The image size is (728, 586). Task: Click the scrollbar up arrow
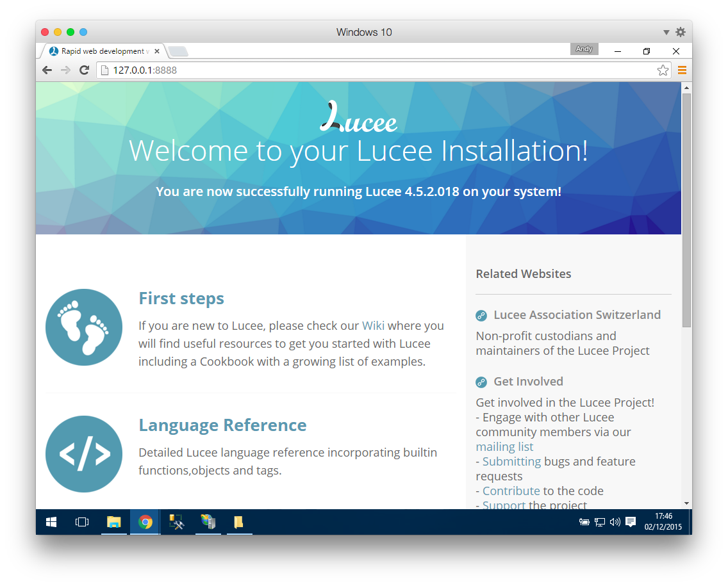tap(687, 88)
